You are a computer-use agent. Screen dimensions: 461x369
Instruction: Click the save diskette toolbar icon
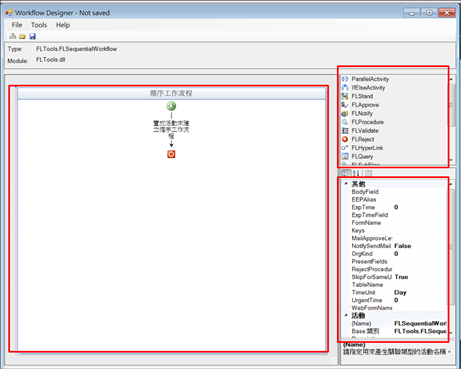(32, 36)
